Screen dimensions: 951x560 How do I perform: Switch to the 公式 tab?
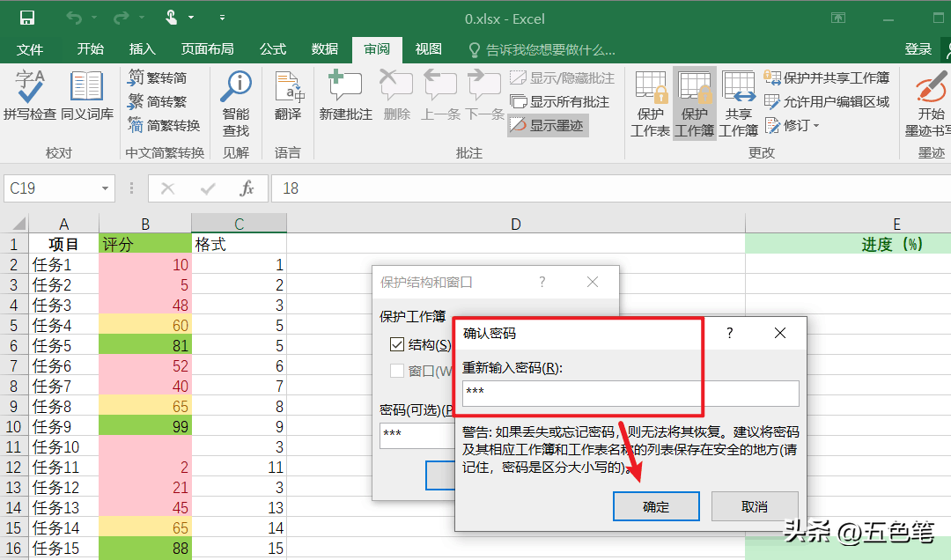(x=272, y=49)
